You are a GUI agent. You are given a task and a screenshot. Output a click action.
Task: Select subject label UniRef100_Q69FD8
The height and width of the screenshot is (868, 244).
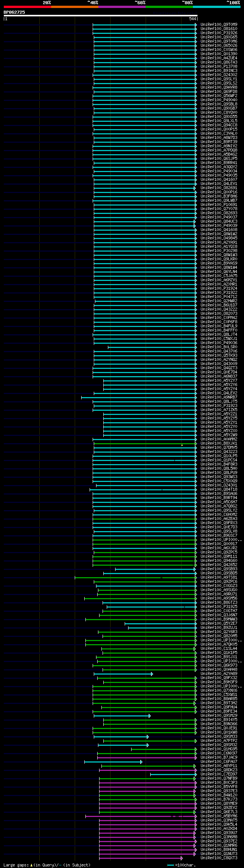point(219,91)
